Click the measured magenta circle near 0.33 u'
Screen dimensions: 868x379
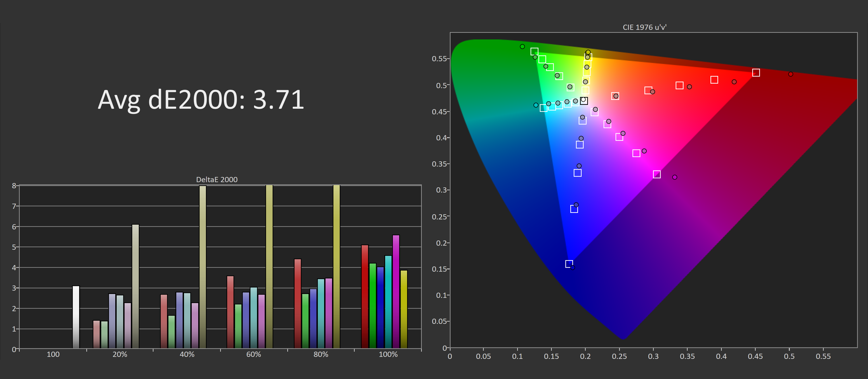tap(675, 177)
